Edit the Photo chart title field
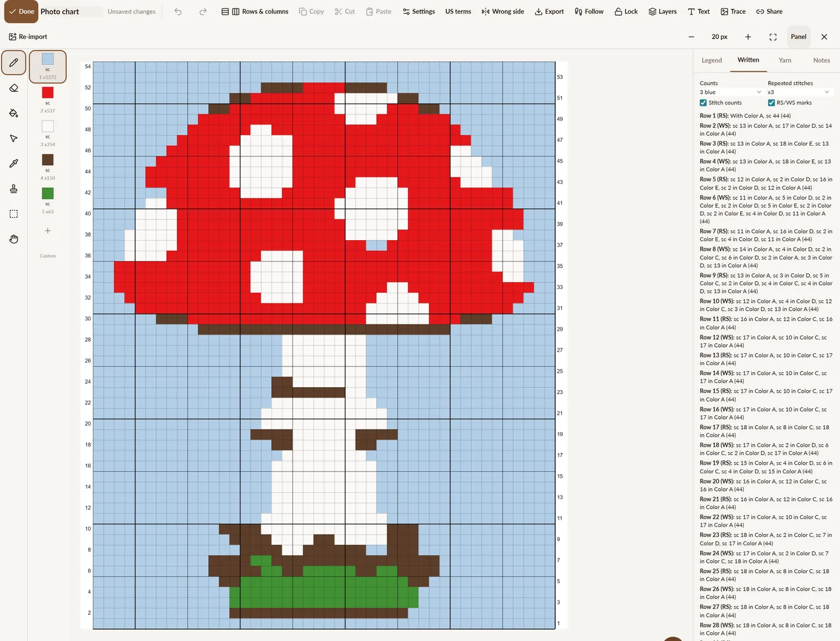Image resolution: width=840 pixels, height=641 pixels. pos(71,11)
